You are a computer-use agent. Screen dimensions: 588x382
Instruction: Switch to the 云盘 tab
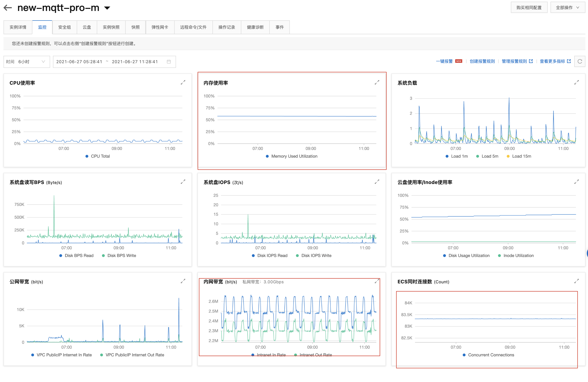coord(87,27)
